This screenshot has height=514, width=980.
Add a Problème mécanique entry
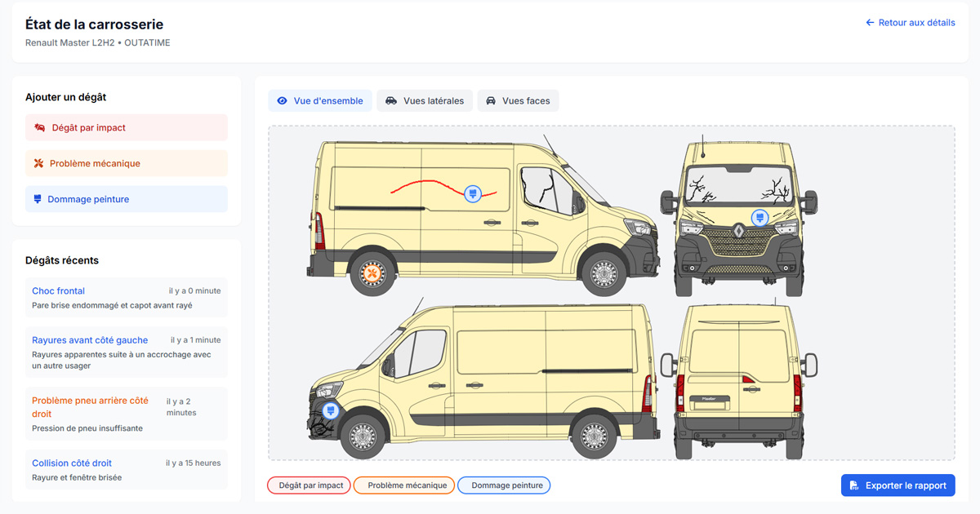[x=127, y=164]
